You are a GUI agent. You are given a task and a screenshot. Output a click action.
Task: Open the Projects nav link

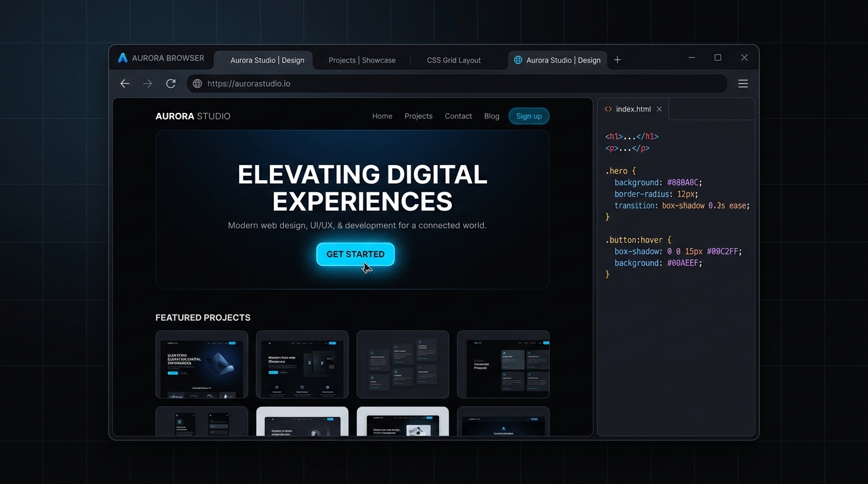418,116
